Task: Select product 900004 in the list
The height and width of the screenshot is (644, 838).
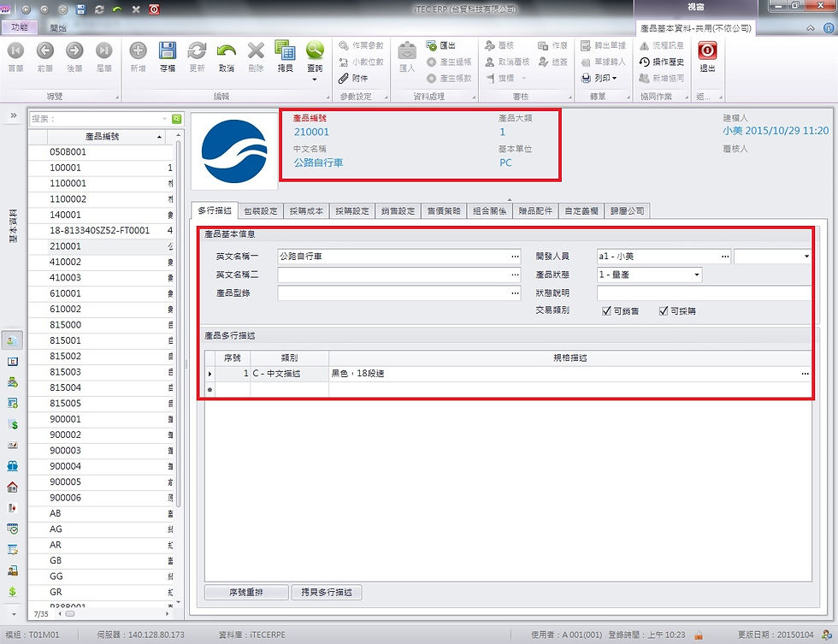Action: (102, 466)
